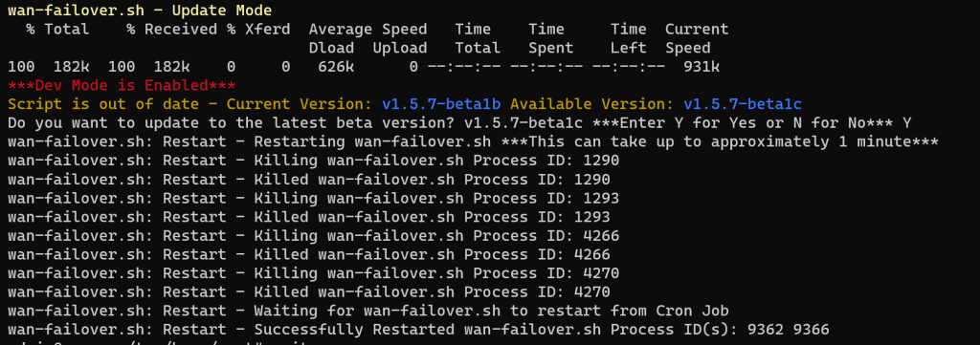
Task: Click the 'Y' answer after the update prompt
Action: coord(907,123)
